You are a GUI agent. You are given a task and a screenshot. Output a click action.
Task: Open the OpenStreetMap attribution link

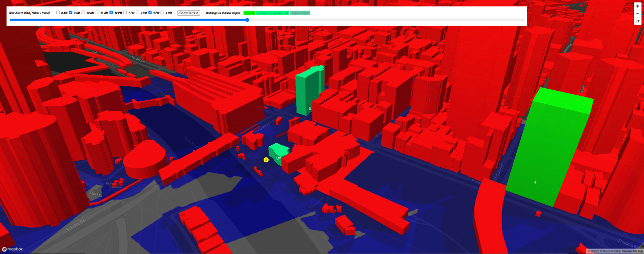pos(608,251)
